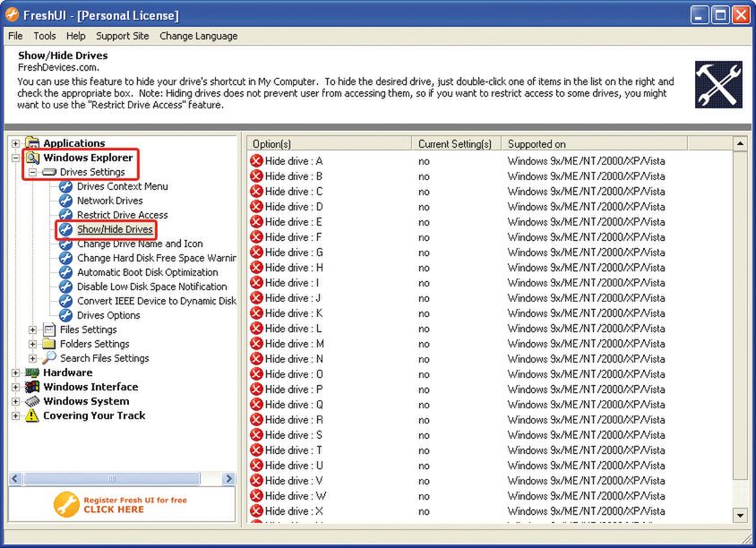
Task: Click the red X icon for Hide drive : A
Action: tap(256, 161)
